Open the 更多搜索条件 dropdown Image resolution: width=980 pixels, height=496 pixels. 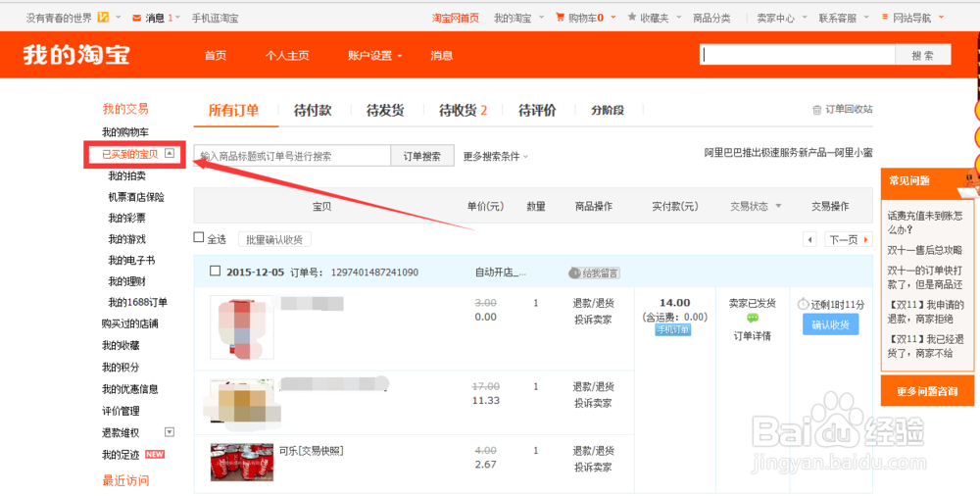pyautogui.click(x=496, y=157)
